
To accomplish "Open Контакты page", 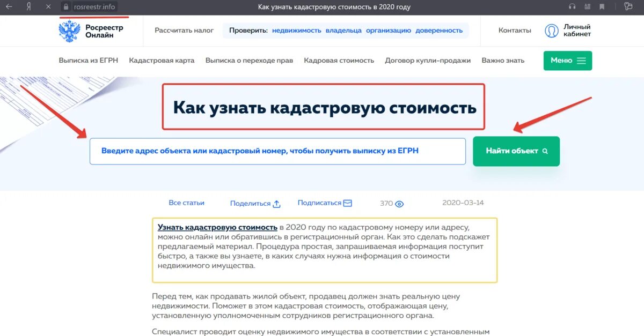I will 515,31.
